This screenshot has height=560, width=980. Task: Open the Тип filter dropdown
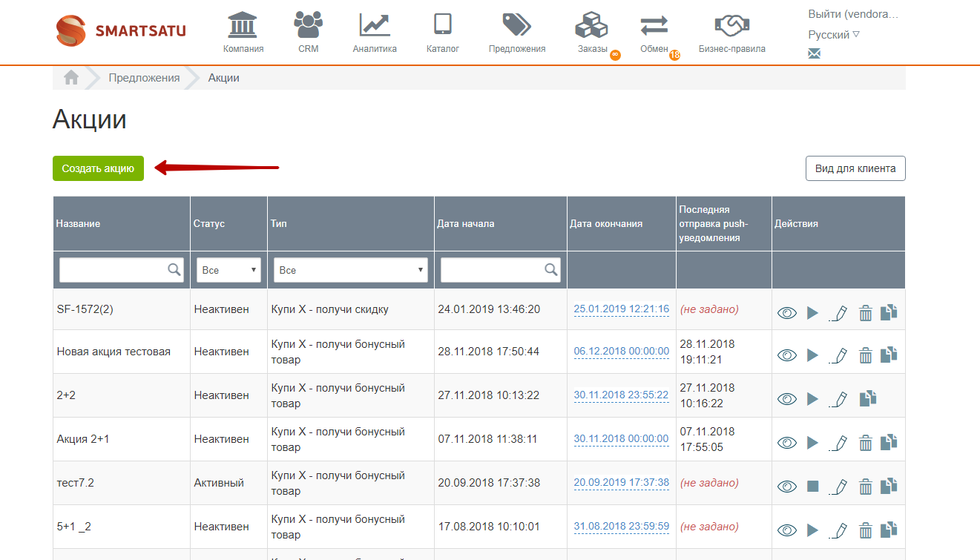click(351, 270)
